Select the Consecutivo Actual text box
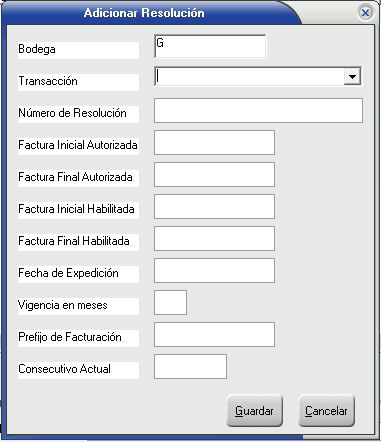The width and height of the screenshot is (381, 442). (x=190, y=366)
